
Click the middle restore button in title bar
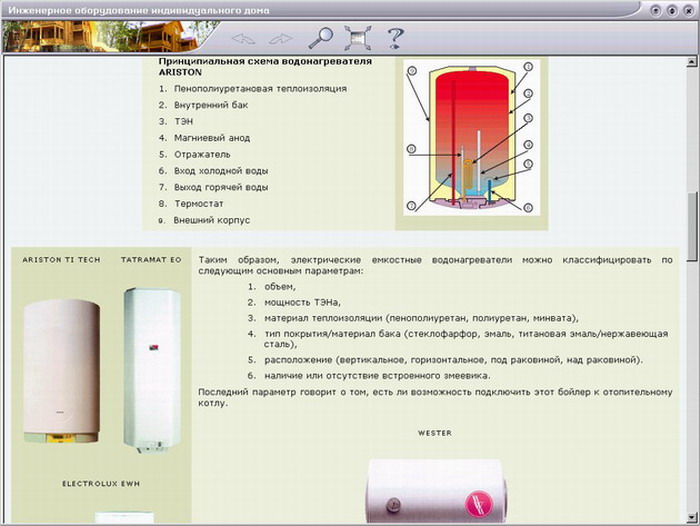672,11
